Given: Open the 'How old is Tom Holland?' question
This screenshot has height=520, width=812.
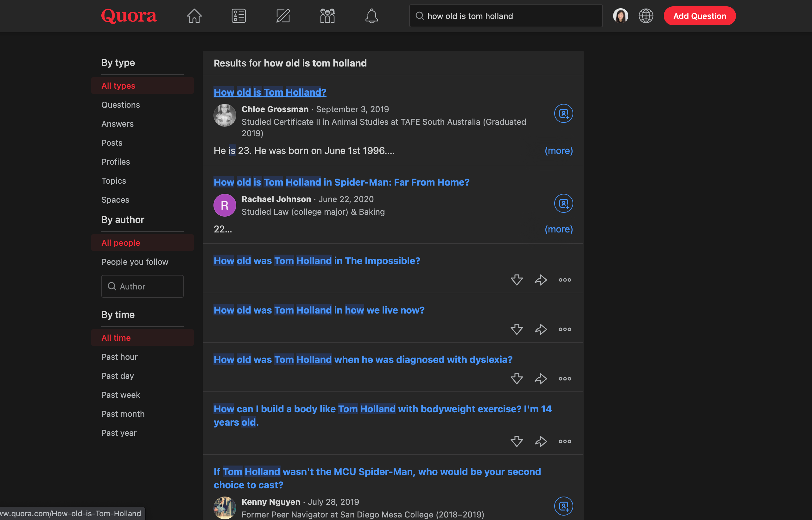Looking at the screenshot, I should tap(270, 92).
